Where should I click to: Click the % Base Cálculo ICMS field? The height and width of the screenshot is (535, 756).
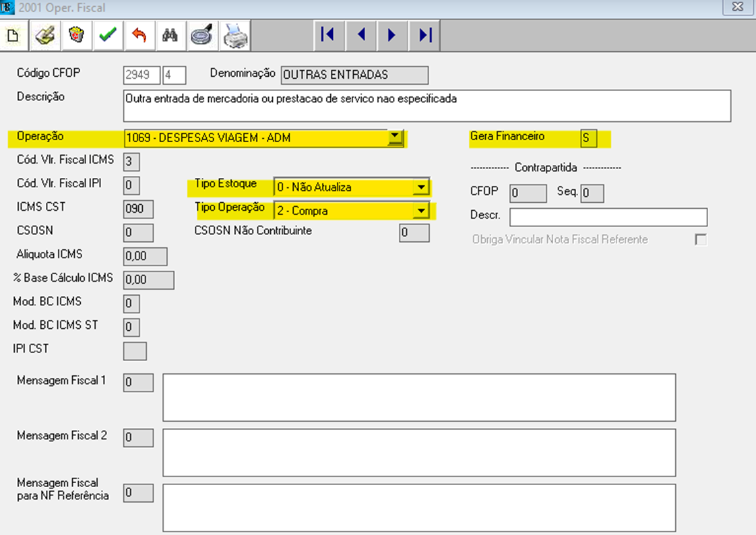tap(148, 280)
